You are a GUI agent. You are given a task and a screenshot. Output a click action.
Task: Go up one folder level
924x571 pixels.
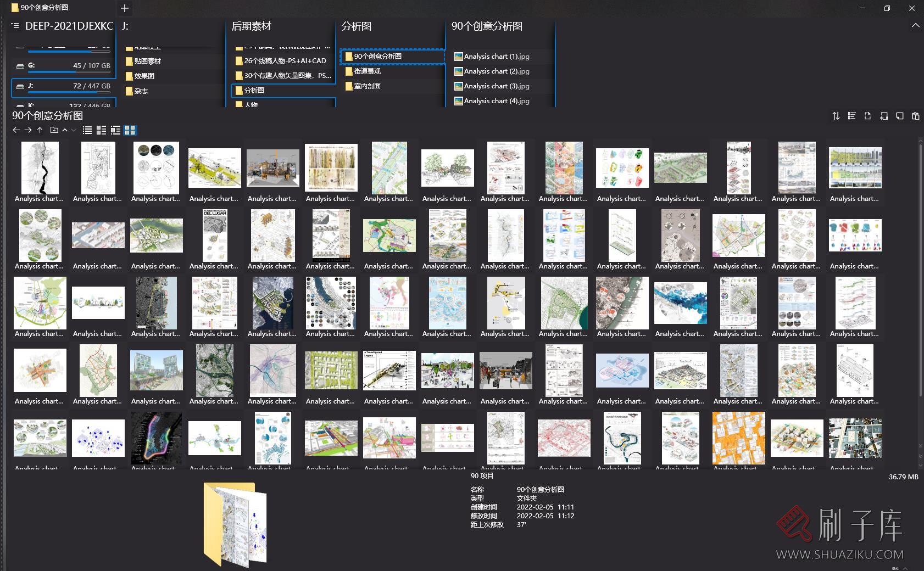tap(40, 130)
